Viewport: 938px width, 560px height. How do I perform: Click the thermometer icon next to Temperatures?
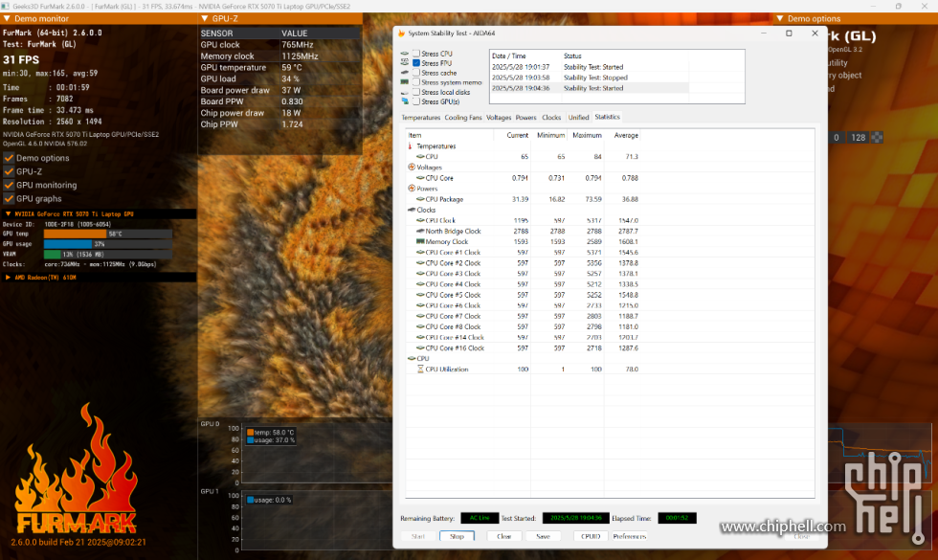tap(411, 146)
